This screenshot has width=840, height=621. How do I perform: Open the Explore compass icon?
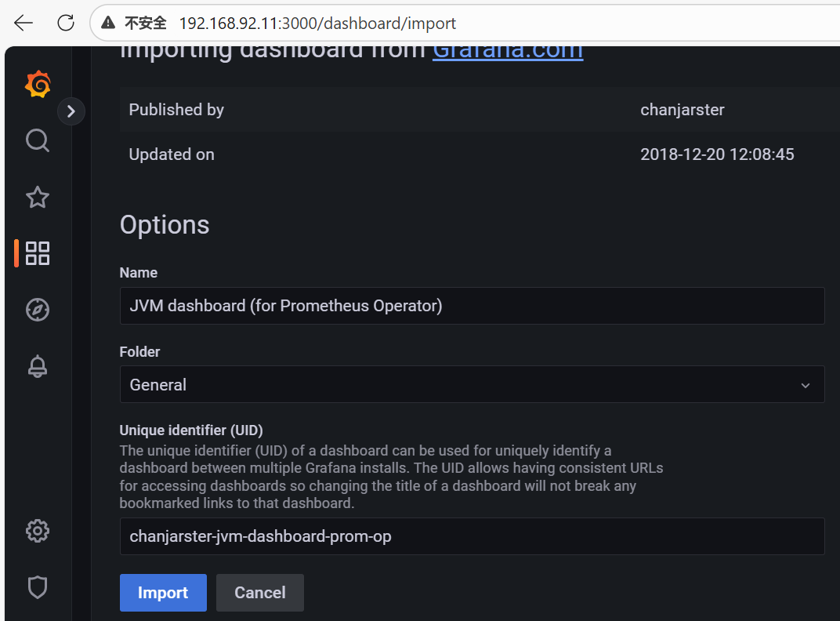pyautogui.click(x=38, y=310)
